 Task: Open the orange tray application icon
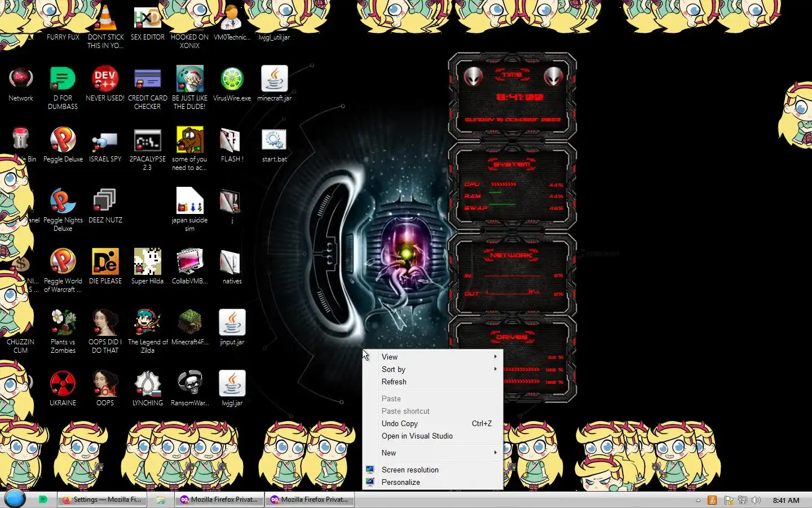coord(712,500)
